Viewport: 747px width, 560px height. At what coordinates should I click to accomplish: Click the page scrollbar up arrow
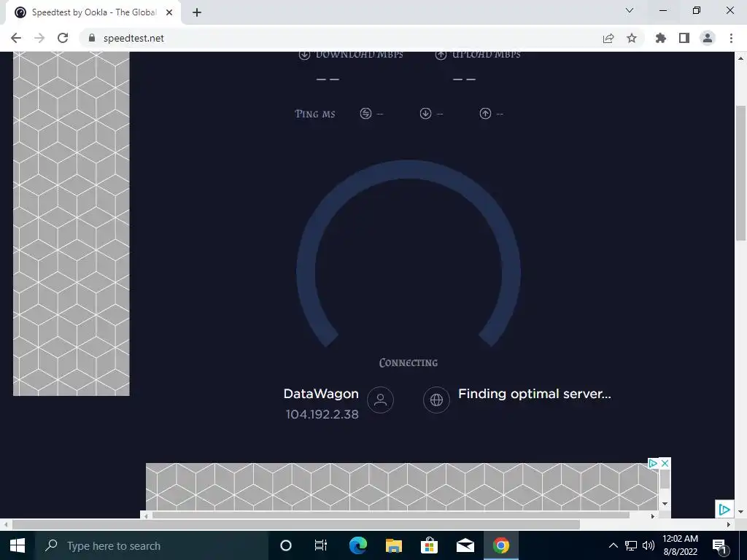(741, 58)
